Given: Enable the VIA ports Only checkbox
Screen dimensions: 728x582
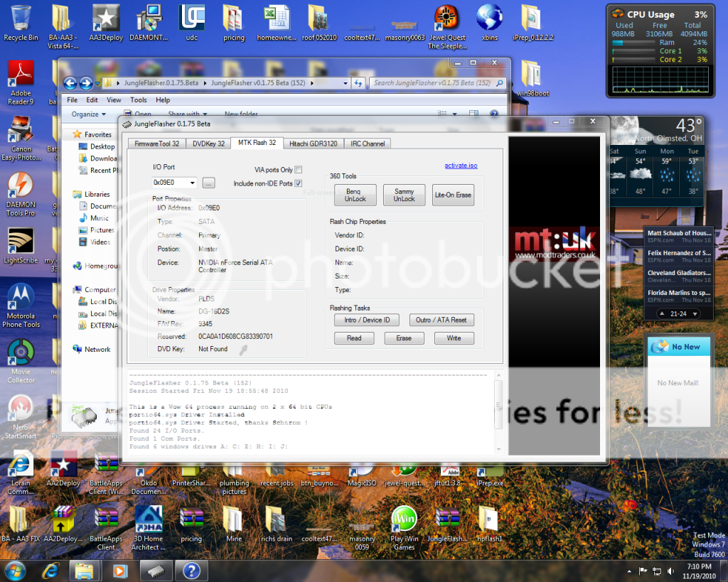Looking at the screenshot, I should click(x=299, y=170).
